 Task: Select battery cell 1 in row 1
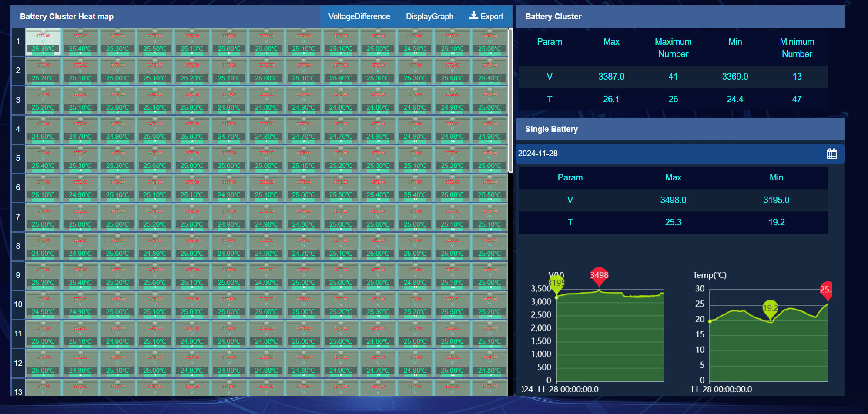[x=42, y=42]
